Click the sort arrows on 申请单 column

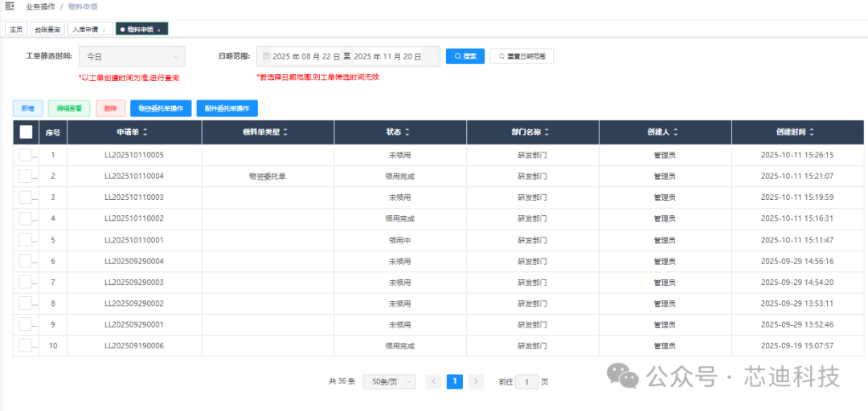(145, 132)
